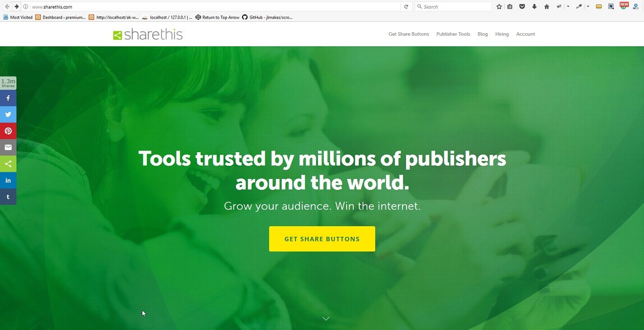The width and height of the screenshot is (644, 330).
Task: Click the yellow GET SHARE BUTTONS button
Action: point(322,239)
